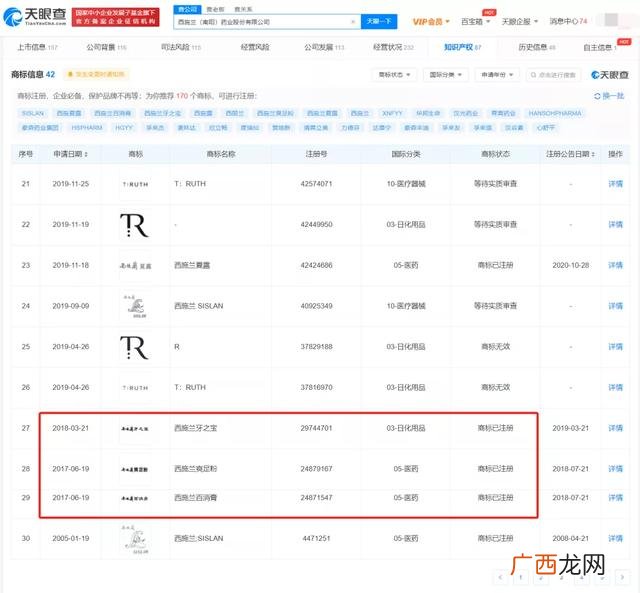Image resolution: width=640 pixels, height=593 pixels.
Task: Switch to the 查公司 search tab
Action: click(187, 9)
